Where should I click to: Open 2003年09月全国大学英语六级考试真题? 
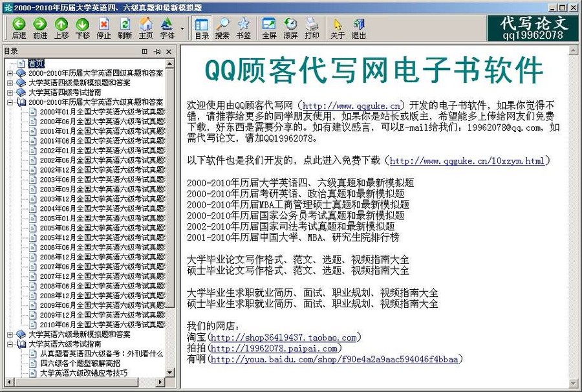102,189
